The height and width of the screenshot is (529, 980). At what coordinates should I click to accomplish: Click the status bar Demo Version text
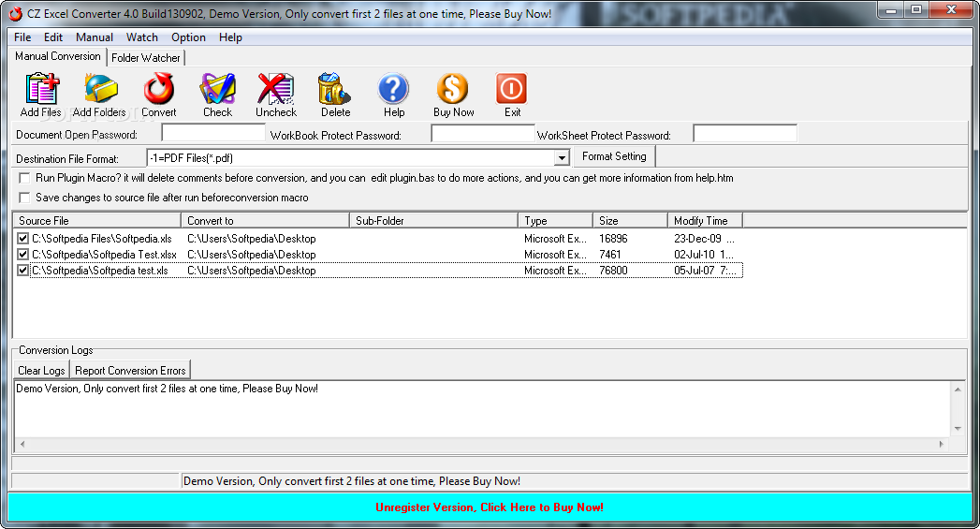pos(352,481)
